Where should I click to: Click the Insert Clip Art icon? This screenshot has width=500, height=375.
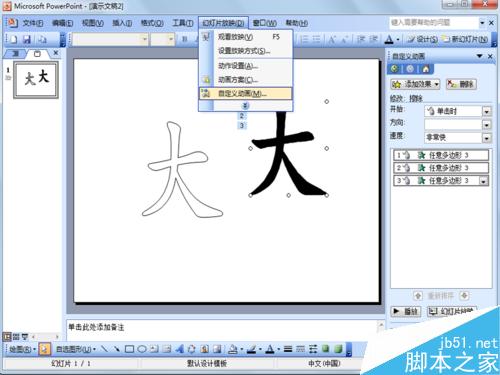point(204,349)
